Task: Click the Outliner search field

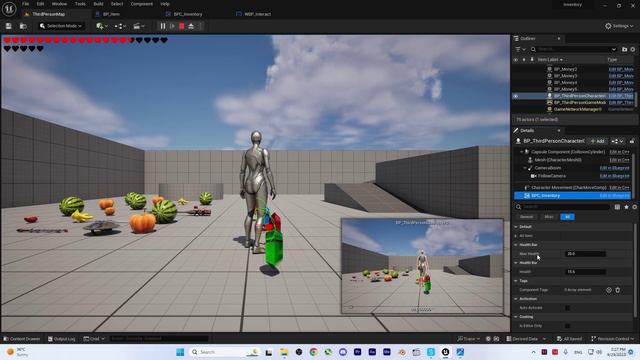Action: tap(573, 49)
